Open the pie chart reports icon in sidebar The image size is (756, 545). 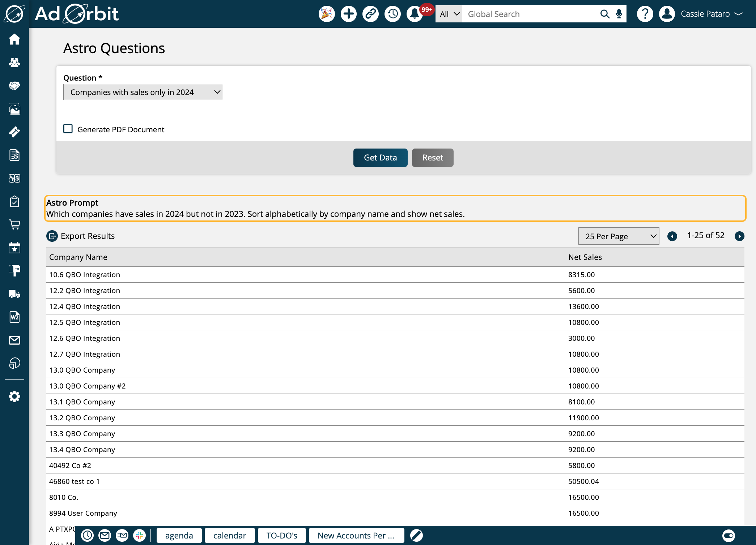[x=14, y=363]
